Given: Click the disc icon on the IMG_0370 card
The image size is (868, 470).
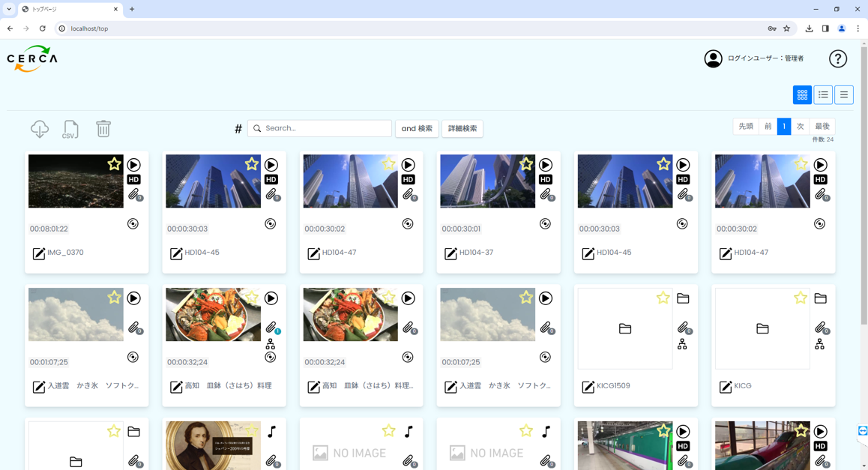Looking at the screenshot, I should pyautogui.click(x=133, y=223).
